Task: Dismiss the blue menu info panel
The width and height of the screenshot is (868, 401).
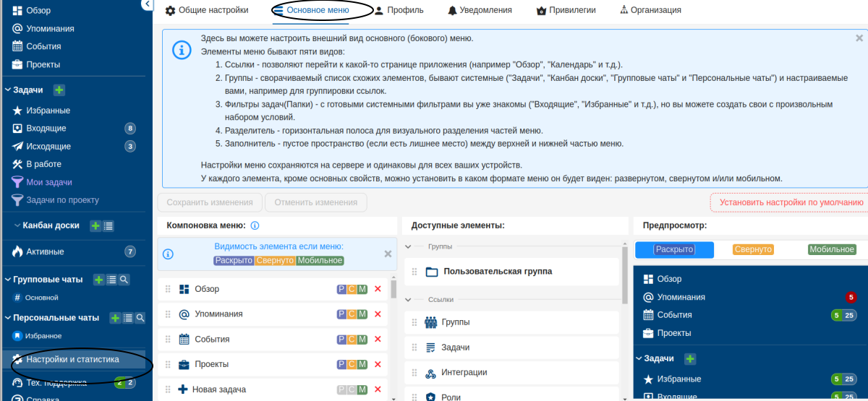Action: pyautogui.click(x=859, y=38)
